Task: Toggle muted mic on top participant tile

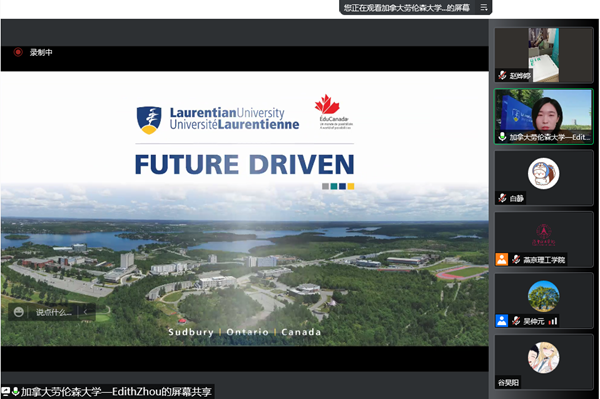Action: coord(502,75)
